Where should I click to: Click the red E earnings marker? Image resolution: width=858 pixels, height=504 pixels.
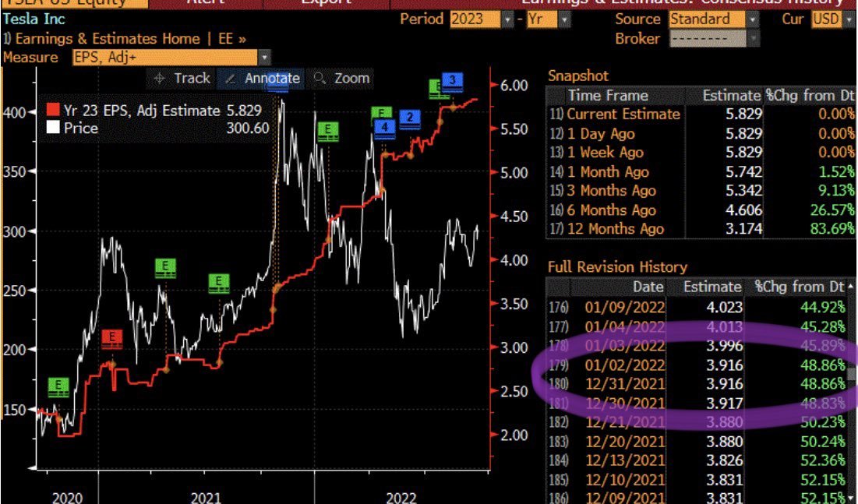(x=112, y=340)
